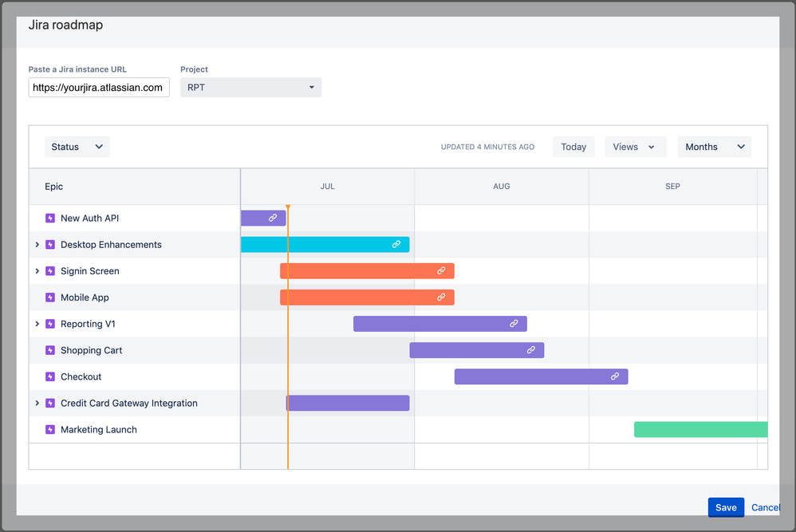Select the Credit Card Gateway Integration bar

pos(348,403)
